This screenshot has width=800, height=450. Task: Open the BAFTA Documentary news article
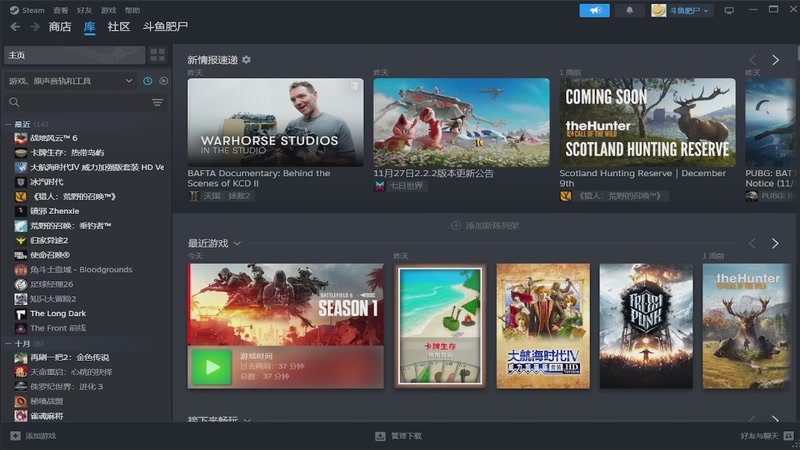click(276, 122)
